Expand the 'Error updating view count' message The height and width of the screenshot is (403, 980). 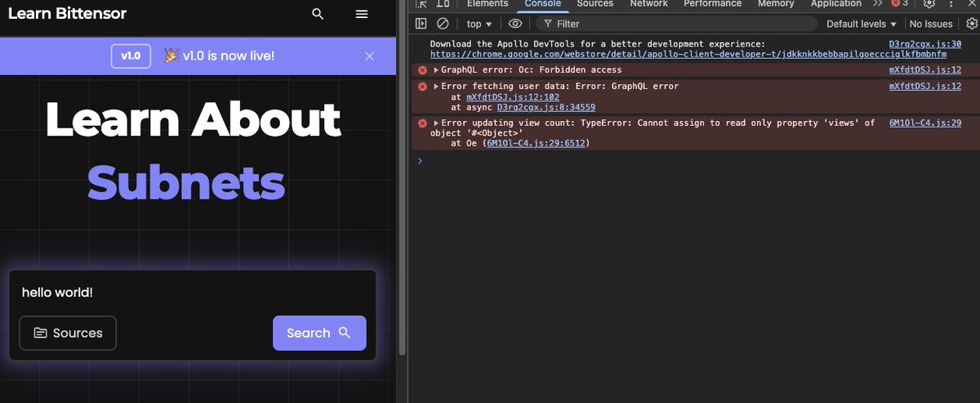[436, 123]
